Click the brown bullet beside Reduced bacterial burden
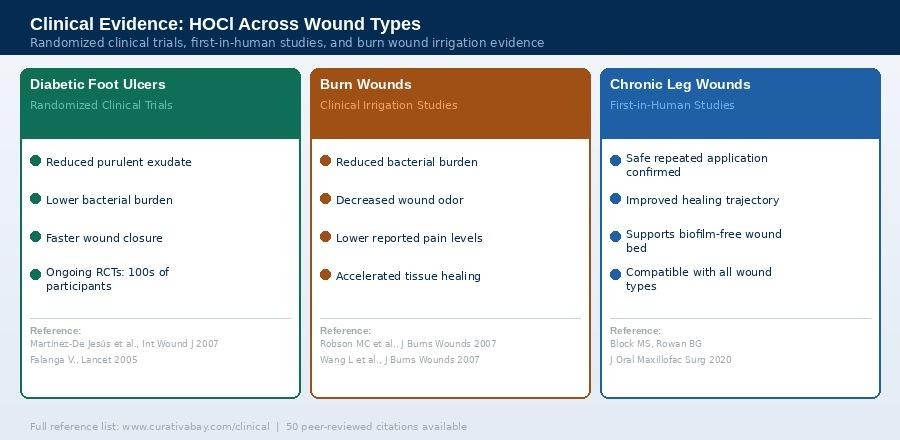The width and height of the screenshot is (900, 440). tap(325, 161)
